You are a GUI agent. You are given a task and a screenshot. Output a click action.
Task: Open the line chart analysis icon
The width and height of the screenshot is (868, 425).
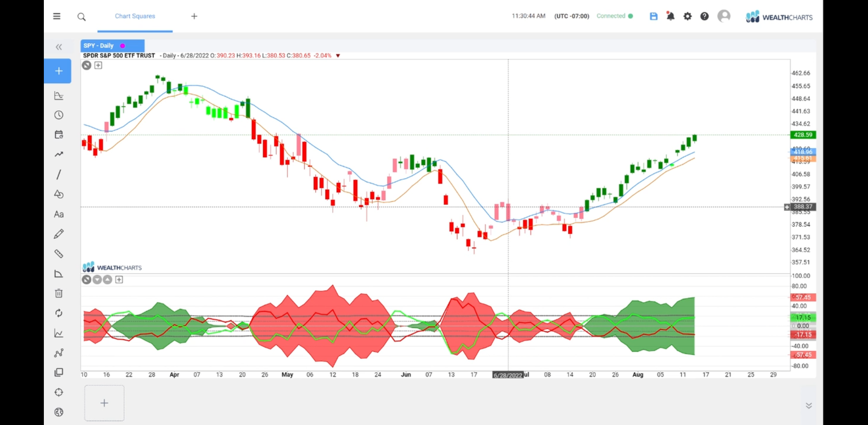59,333
